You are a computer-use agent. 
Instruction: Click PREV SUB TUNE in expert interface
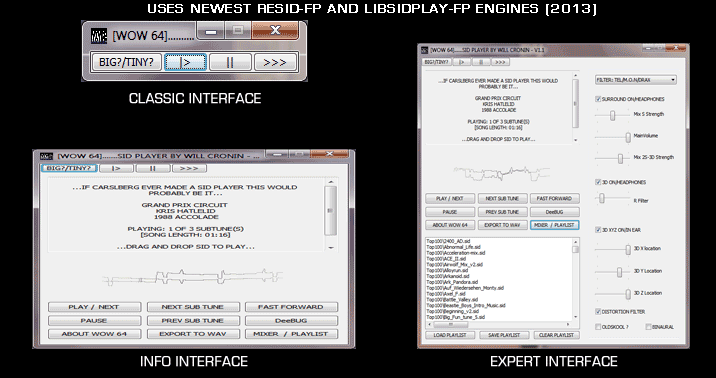(x=502, y=212)
